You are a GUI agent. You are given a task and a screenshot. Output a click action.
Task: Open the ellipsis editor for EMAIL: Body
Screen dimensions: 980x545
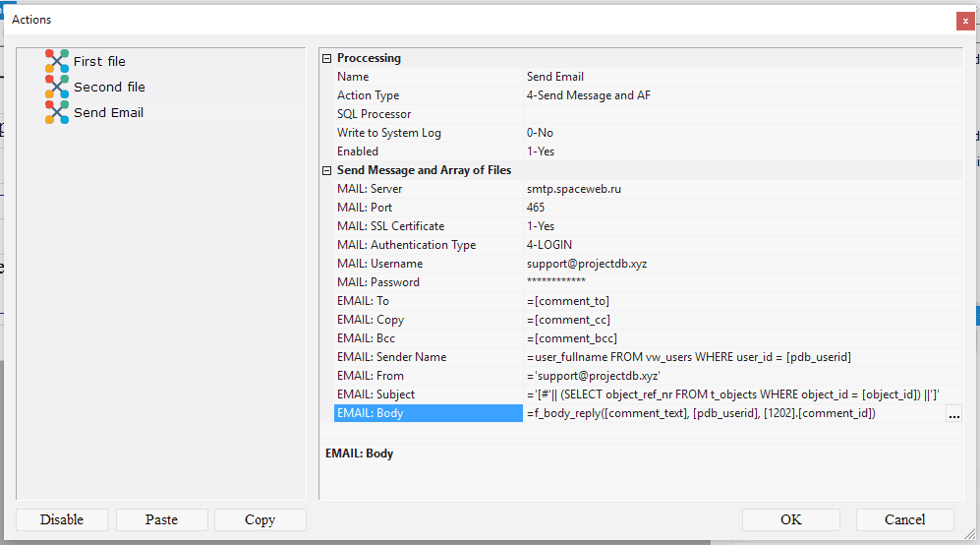point(952,414)
